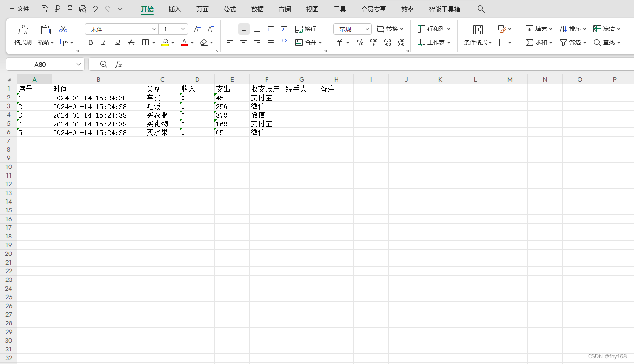The image size is (634, 364).
Task: Decrease decimal places icon
Action: 401,42
